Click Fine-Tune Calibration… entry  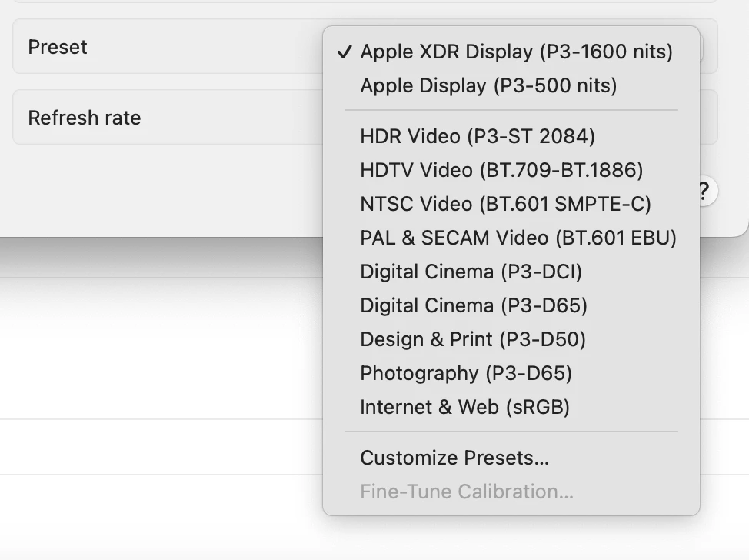(x=466, y=492)
